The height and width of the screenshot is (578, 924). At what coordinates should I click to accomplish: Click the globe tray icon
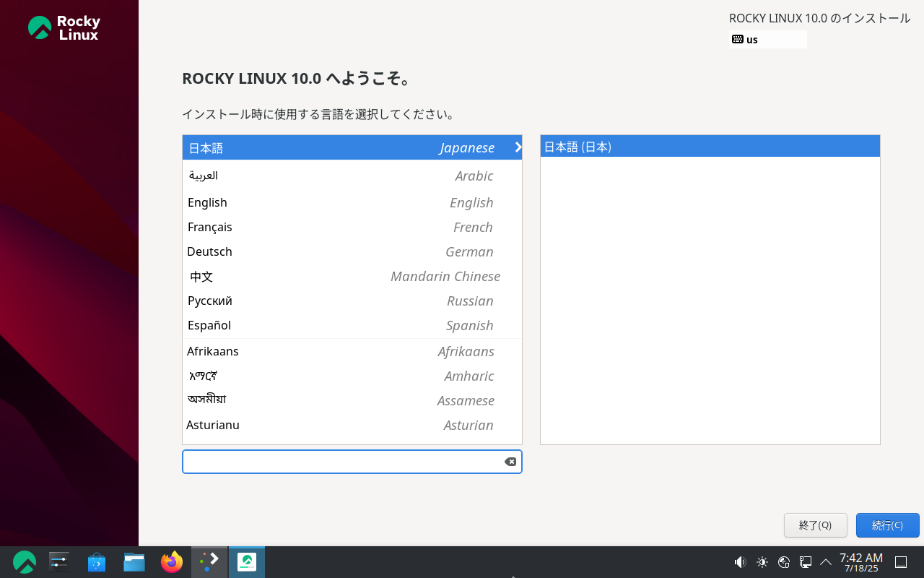tap(784, 562)
